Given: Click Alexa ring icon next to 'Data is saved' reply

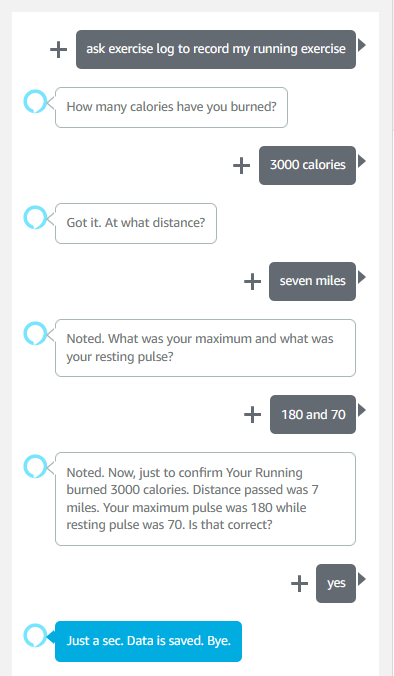Looking at the screenshot, I should (34, 635).
